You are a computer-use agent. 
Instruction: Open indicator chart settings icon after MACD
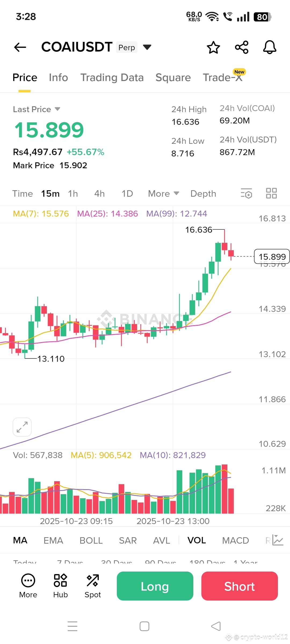[278, 540]
